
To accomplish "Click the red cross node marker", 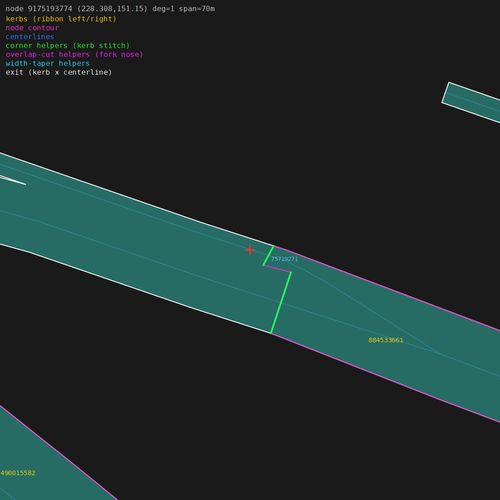I will 250,250.
